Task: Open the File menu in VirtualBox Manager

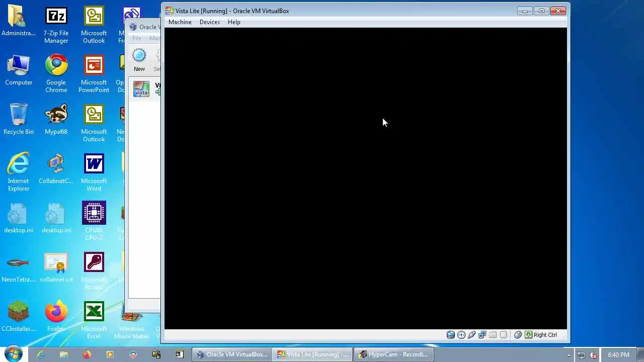Action: 137,38
